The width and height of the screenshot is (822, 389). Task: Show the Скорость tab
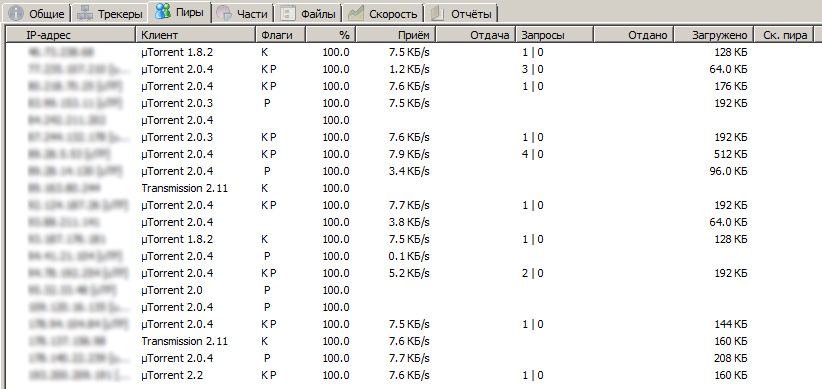(x=383, y=14)
